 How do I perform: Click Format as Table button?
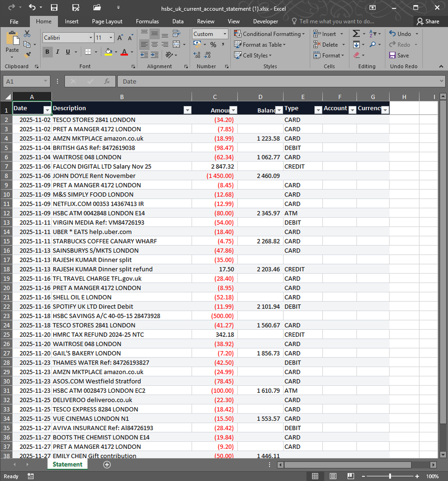(260, 44)
